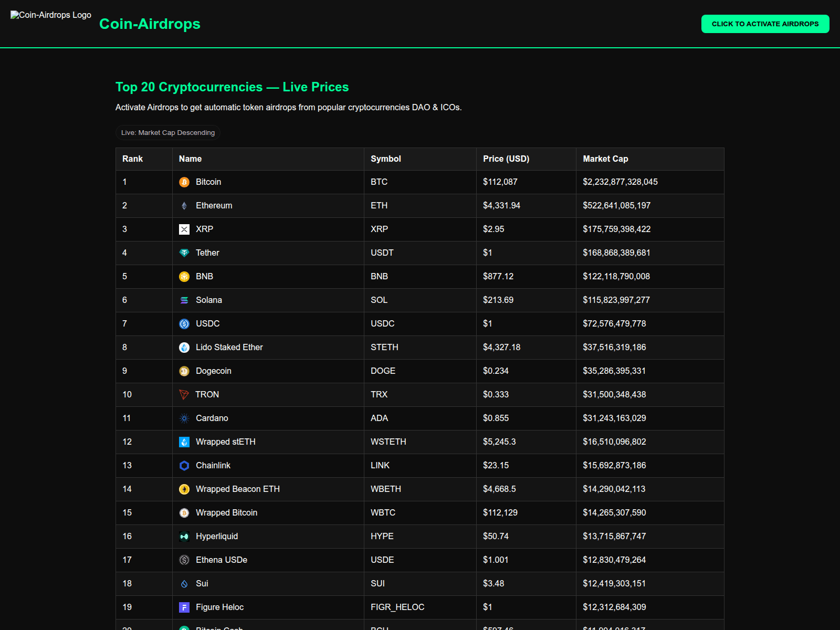
Task: Open the Coin-Airdrops site title
Action: tap(150, 24)
